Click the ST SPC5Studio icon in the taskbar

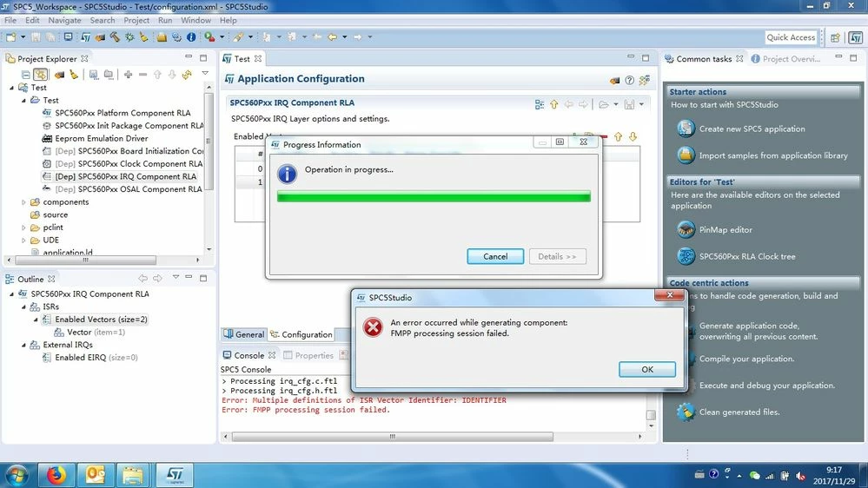pos(175,475)
